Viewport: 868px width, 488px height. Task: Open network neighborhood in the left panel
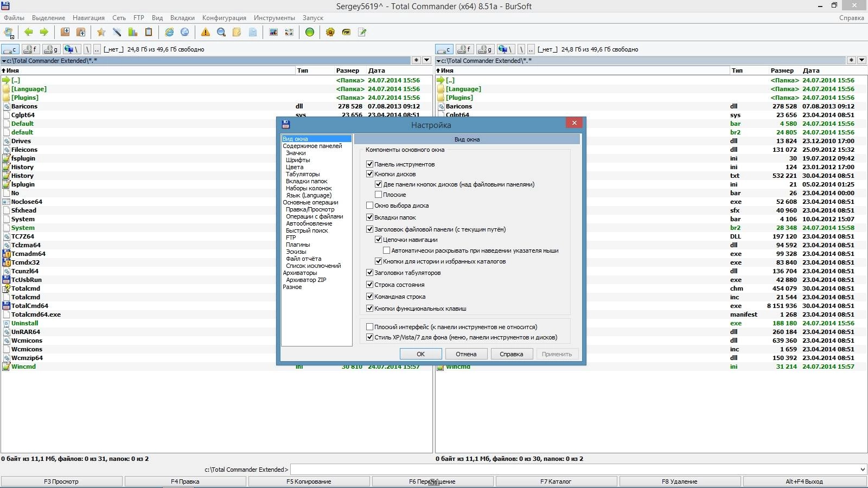pos(72,49)
